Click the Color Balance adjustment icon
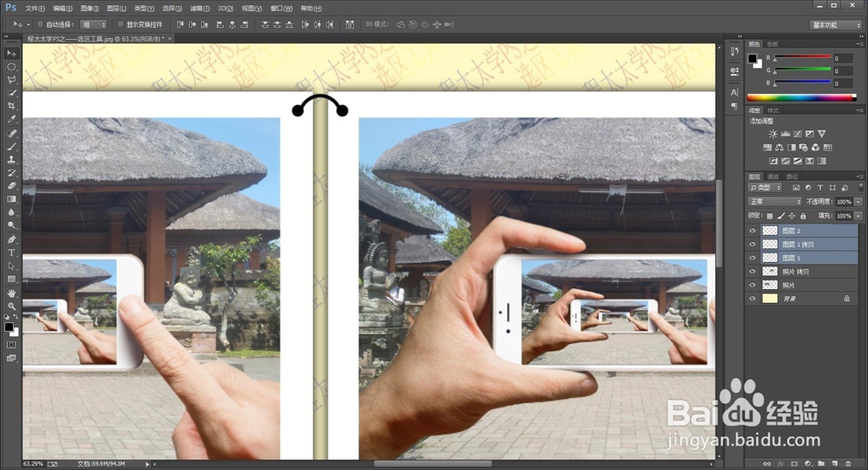The height and width of the screenshot is (470, 868). click(779, 148)
